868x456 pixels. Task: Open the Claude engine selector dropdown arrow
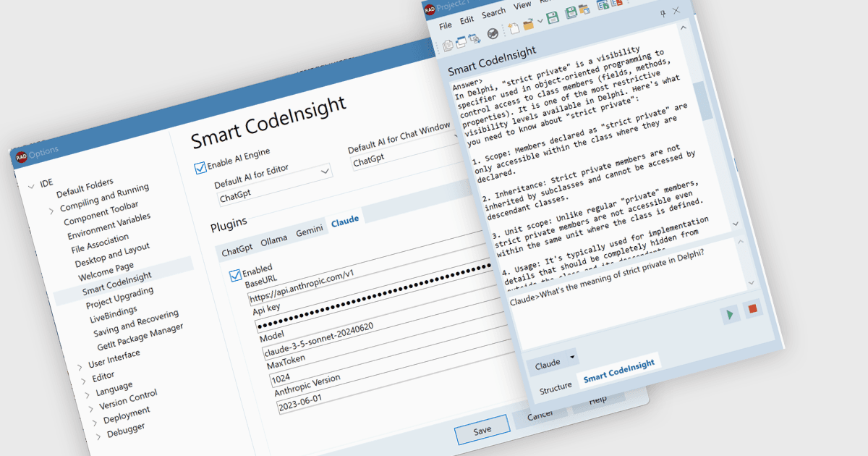573,358
